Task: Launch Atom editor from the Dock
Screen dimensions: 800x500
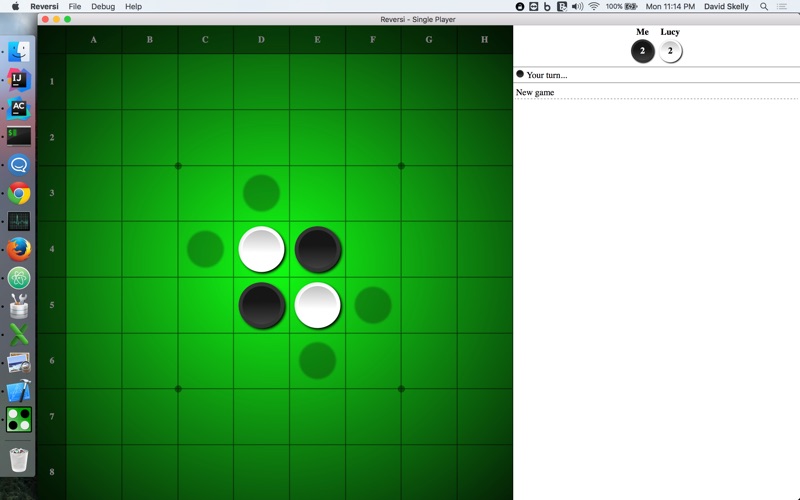Action: tap(19, 278)
